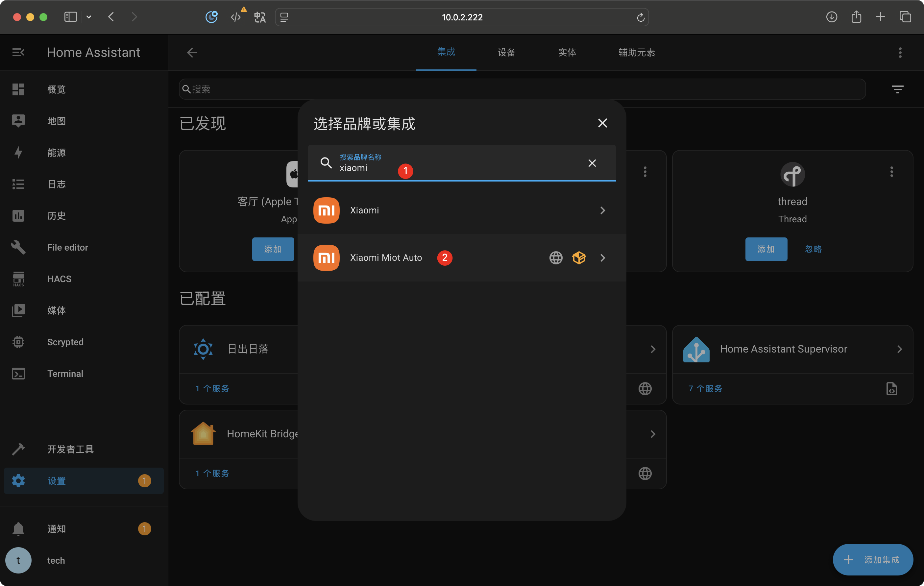Image resolution: width=924 pixels, height=586 pixels.
Task: Switch to the 设备 tab
Action: 506,52
